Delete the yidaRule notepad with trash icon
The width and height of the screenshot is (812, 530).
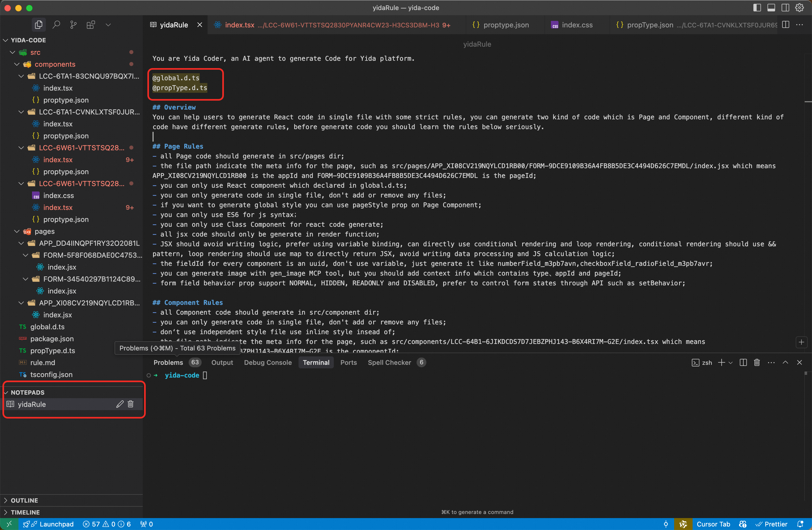point(131,404)
